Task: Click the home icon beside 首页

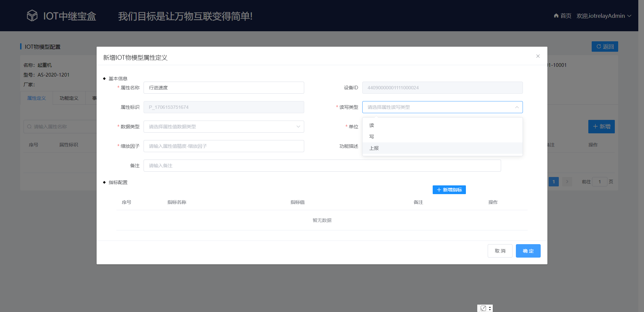Action: pyautogui.click(x=556, y=15)
